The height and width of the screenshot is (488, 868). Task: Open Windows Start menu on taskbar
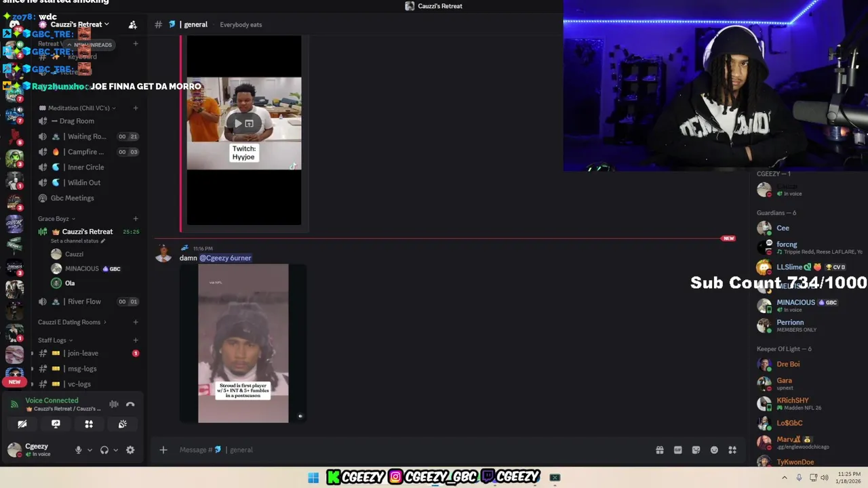tap(313, 478)
